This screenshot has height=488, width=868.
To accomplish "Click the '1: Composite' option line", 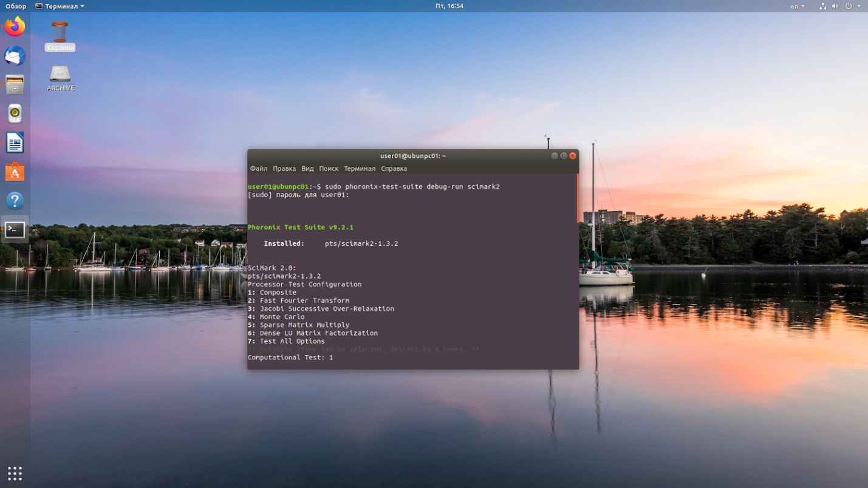I will [x=272, y=293].
